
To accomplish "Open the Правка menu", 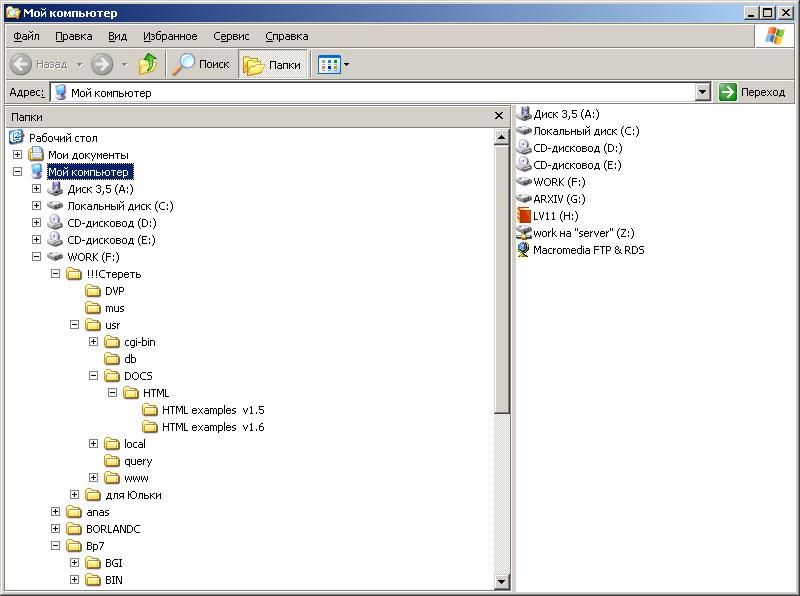I will [74, 36].
